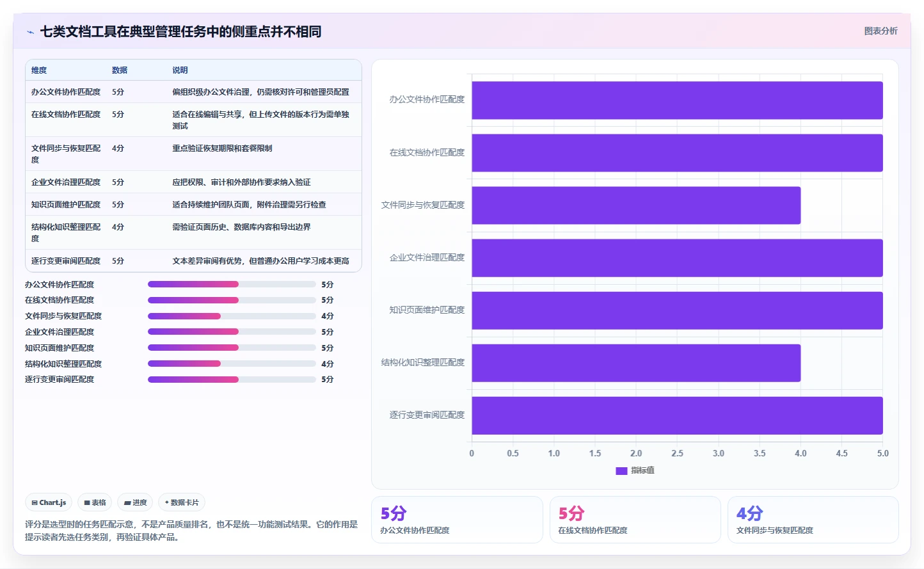Click the x-axis tick value 2.5
924x569 pixels.
point(677,453)
